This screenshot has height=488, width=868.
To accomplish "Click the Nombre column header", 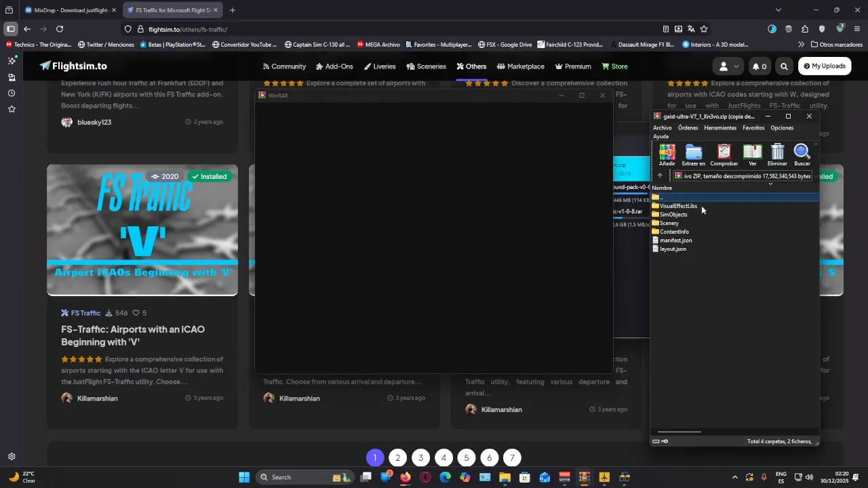I will 662,188.
